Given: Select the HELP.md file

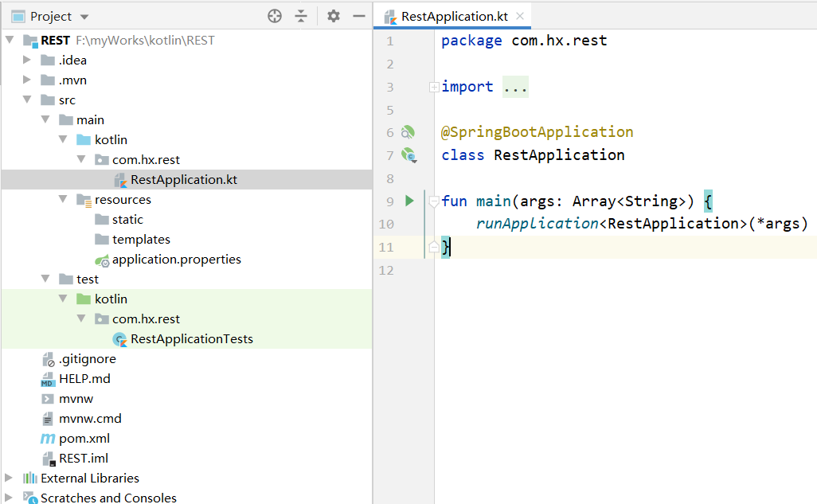Looking at the screenshot, I should (x=84, y=378).
